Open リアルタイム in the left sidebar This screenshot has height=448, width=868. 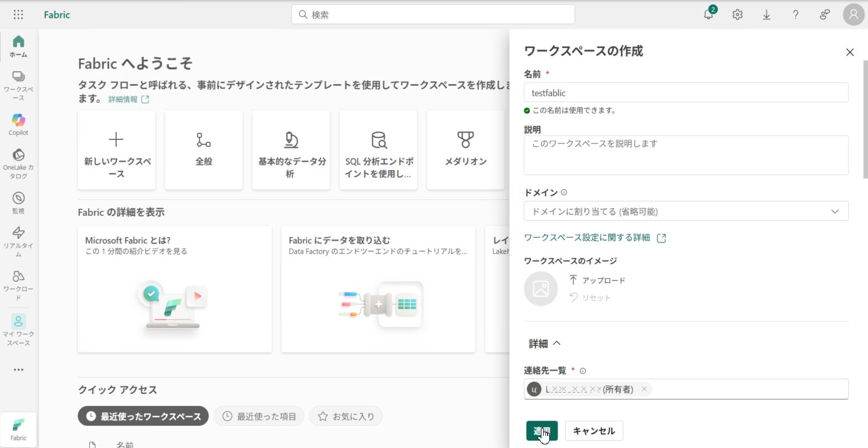(x=18, y=242)
